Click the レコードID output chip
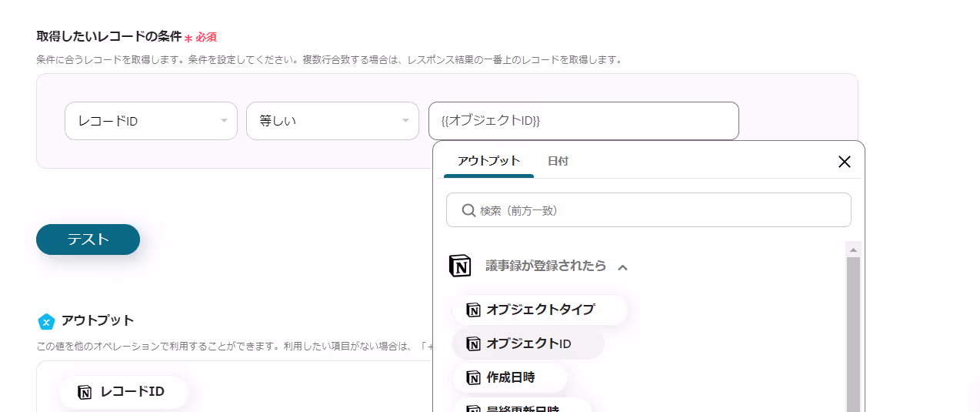This screenshot has height=412, width=980. [x=123, y=392]
